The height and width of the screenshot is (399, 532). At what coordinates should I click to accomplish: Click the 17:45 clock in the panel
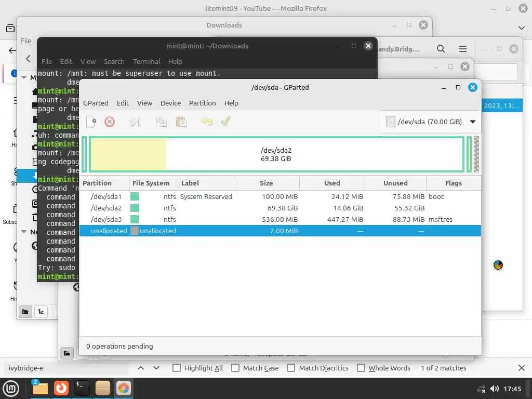(512, 389)
